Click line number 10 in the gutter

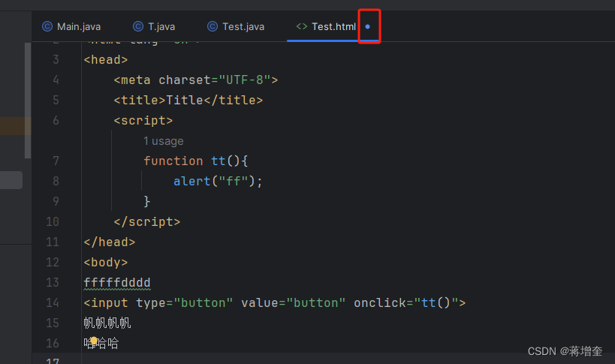pos(53,221)
